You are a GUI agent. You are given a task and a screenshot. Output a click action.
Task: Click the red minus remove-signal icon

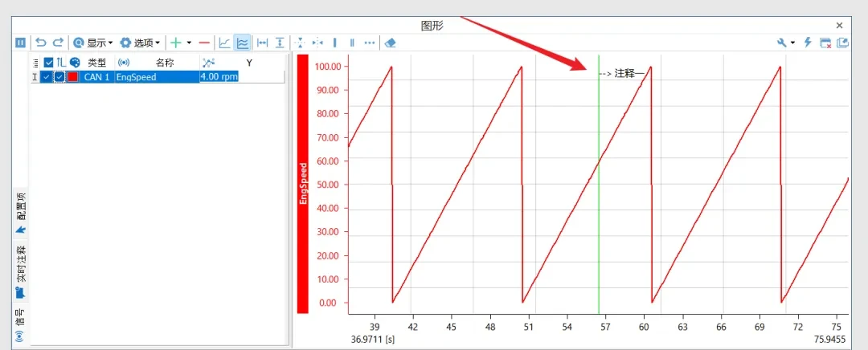point(204,43)
